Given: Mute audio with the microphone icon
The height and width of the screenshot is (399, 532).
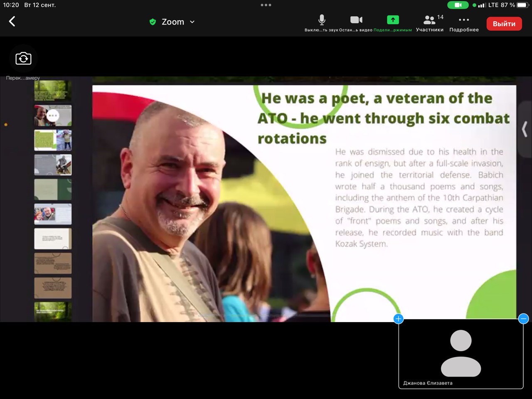Looking at the screenshot, I should click(x=321, y=20).
